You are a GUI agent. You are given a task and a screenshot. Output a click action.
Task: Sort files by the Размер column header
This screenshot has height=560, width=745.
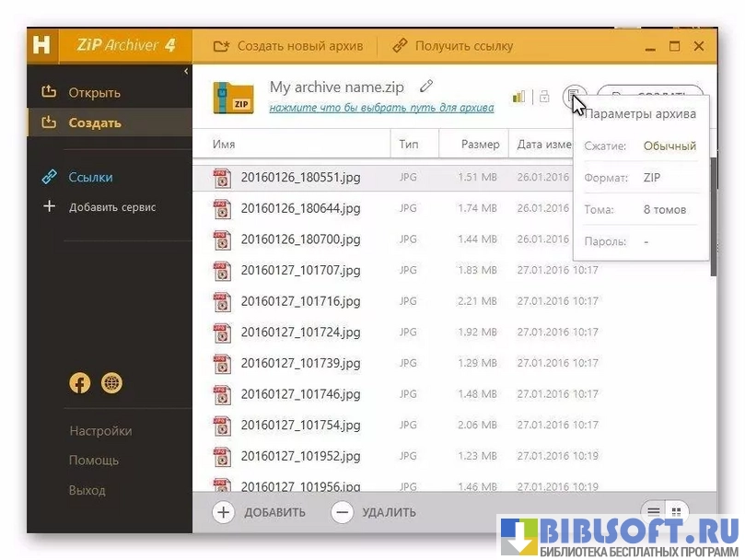coord(480,145)
